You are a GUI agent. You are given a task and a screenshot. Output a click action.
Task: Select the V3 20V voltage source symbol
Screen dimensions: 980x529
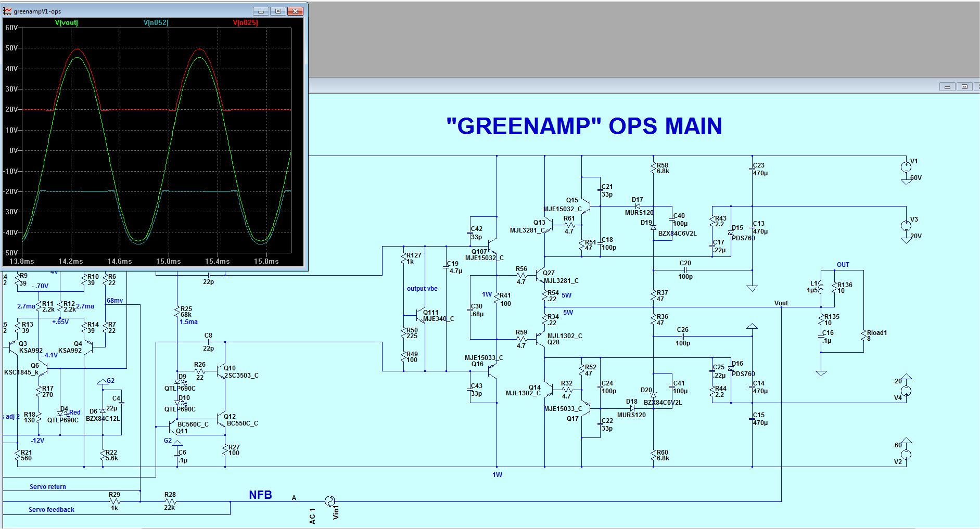pos(906,225)
